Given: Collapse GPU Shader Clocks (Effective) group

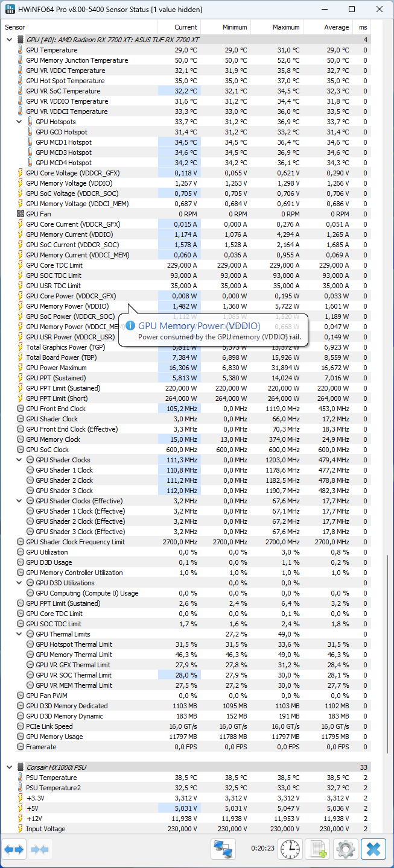Looking at the screenshot, I should click(x=19, y=501).
